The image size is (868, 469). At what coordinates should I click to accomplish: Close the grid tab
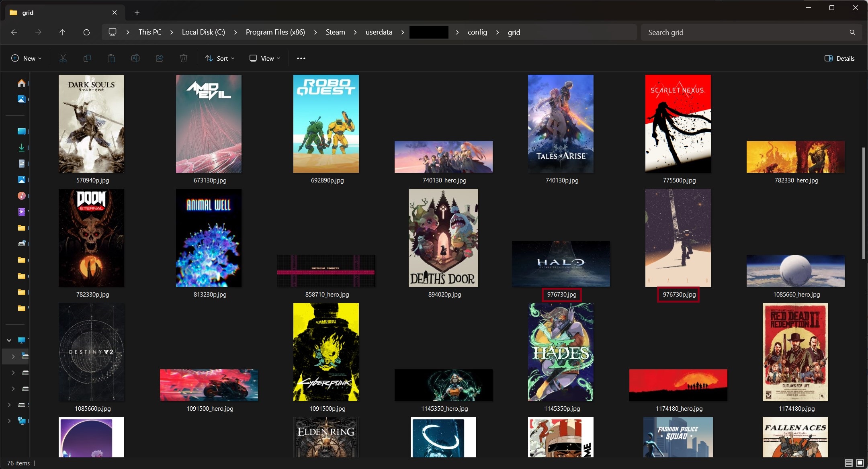coord(115,12)
